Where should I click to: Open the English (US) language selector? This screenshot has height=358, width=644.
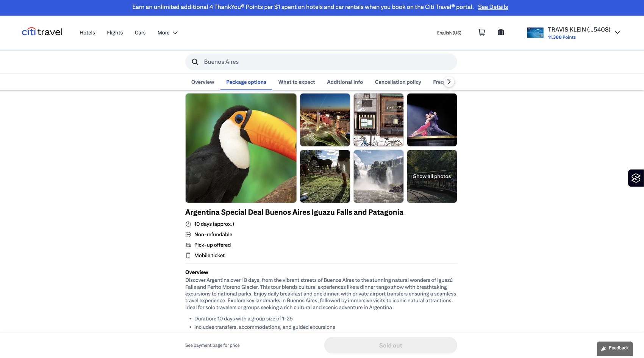(449, 33)
